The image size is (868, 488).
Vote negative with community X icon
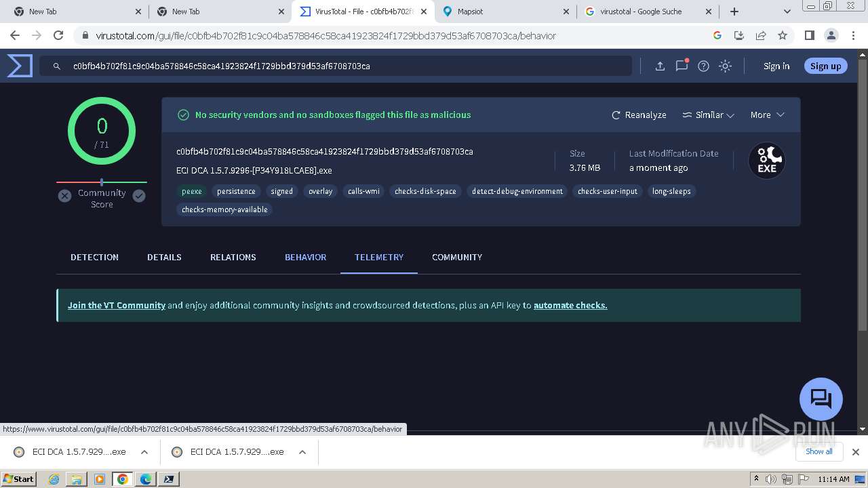[x=64, y=196]
